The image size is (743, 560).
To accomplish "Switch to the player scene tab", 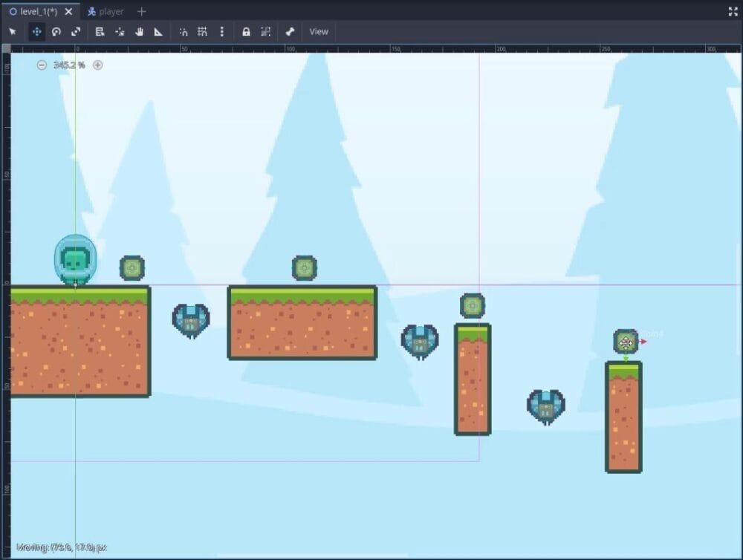I will (x=106, y=11).
